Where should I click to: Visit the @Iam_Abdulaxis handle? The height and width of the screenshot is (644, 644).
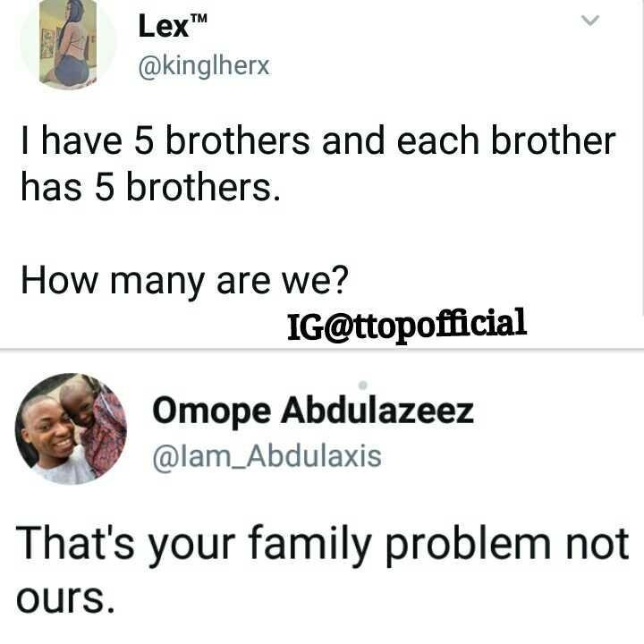point(267,457)
